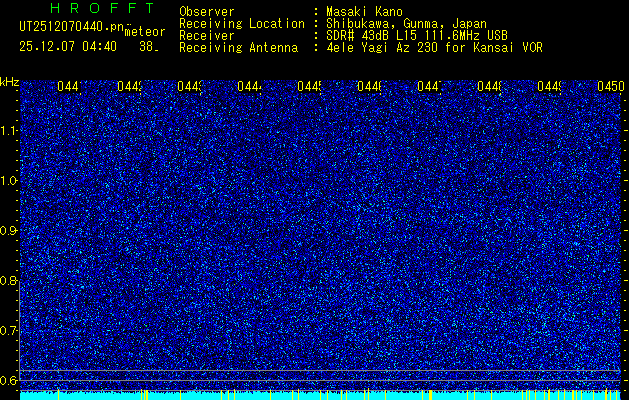Click the count value '38.'
Viewport: 629px width, 400px height.
pos(148,47)
